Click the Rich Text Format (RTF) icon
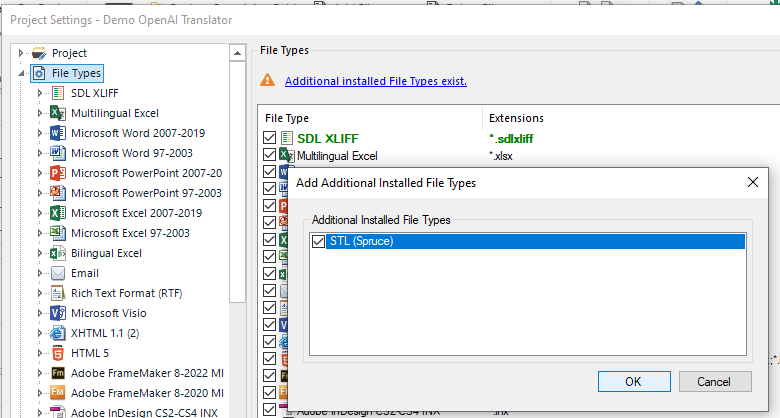This screenshot has height=418, width=780. [58, 293]
